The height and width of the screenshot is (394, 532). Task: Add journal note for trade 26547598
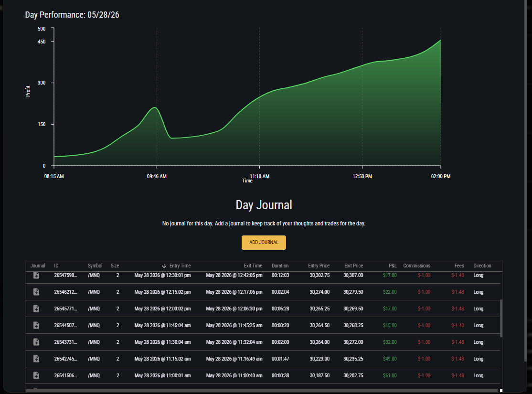pos(36,275)
